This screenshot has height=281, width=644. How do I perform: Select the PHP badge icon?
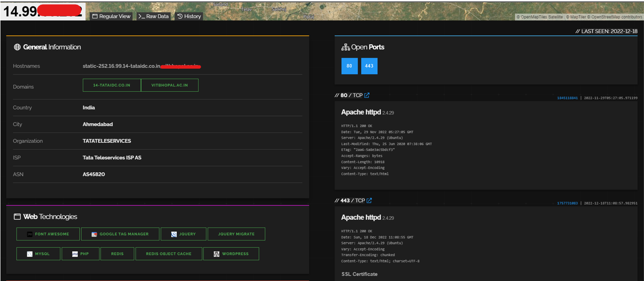coord(73,253)
